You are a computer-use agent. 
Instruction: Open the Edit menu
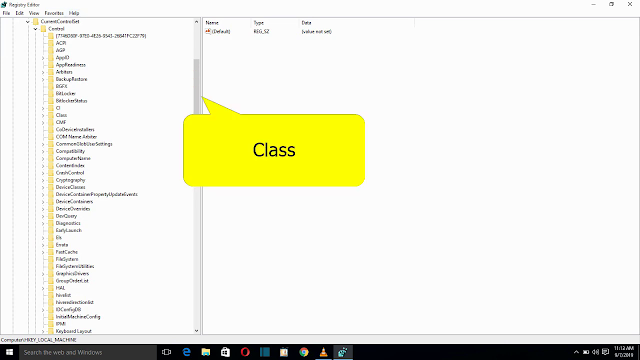19,13
